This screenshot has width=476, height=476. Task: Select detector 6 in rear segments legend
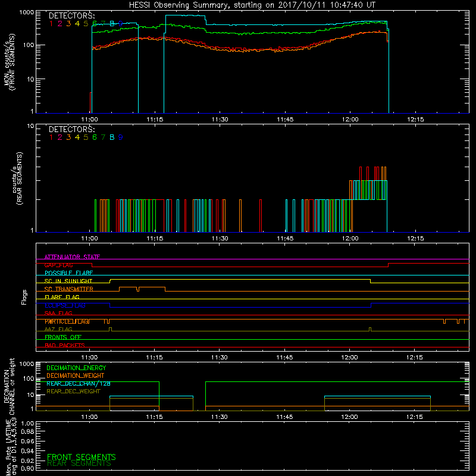[95, 137]
